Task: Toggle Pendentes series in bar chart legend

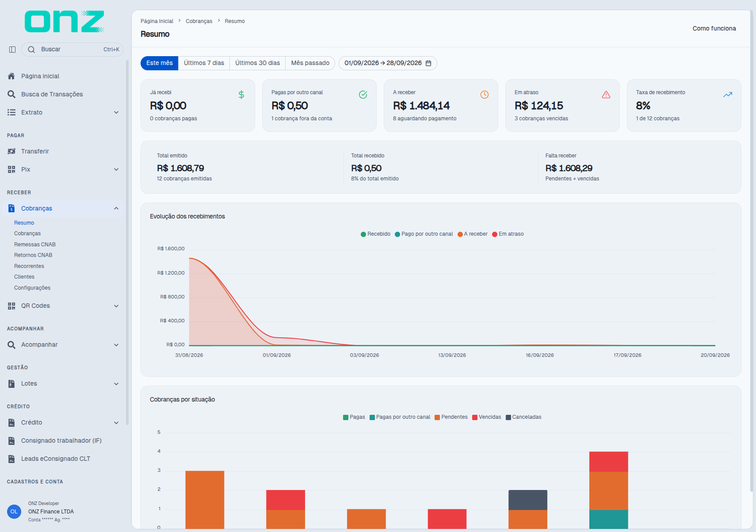Action: tap(451, 417)
